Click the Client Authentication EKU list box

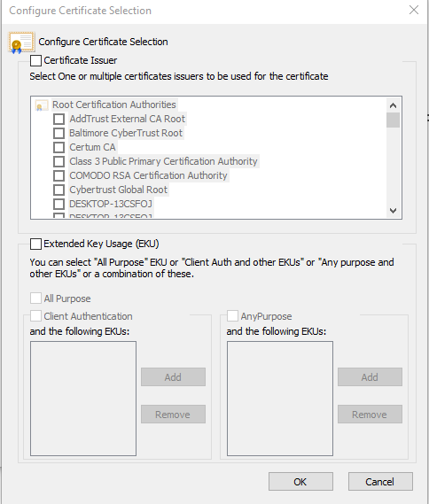83,399
